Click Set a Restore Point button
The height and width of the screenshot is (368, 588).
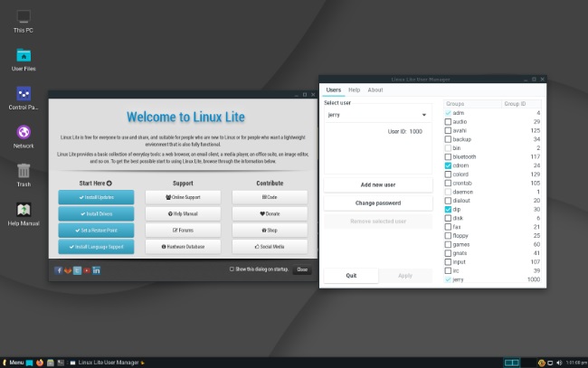pos(96,230)
